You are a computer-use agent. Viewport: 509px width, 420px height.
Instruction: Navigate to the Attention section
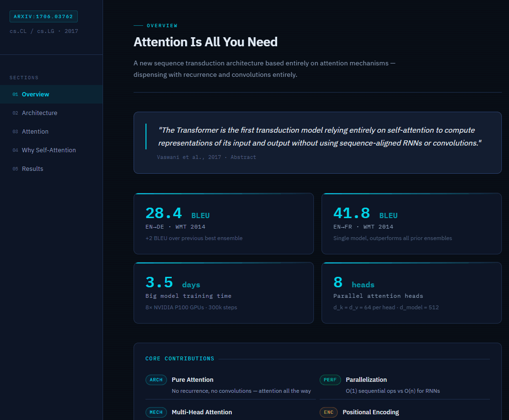coord(52,132)
